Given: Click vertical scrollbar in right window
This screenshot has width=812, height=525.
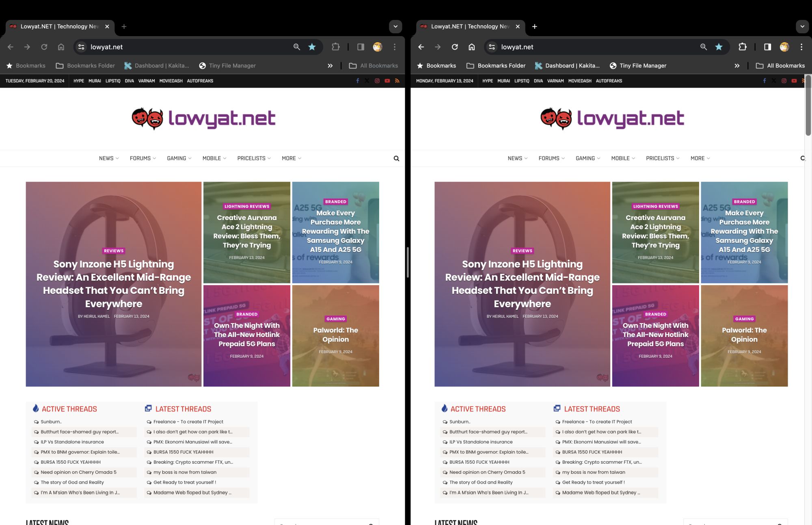Looking at the screenshot, I should pos(808,106).
